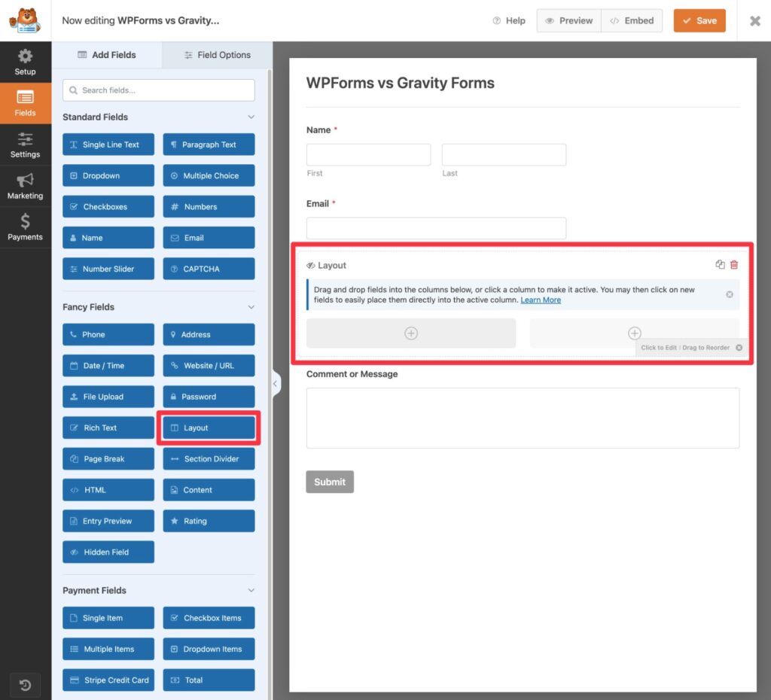Add a Stripe Credit Card field

click(108, 680)
